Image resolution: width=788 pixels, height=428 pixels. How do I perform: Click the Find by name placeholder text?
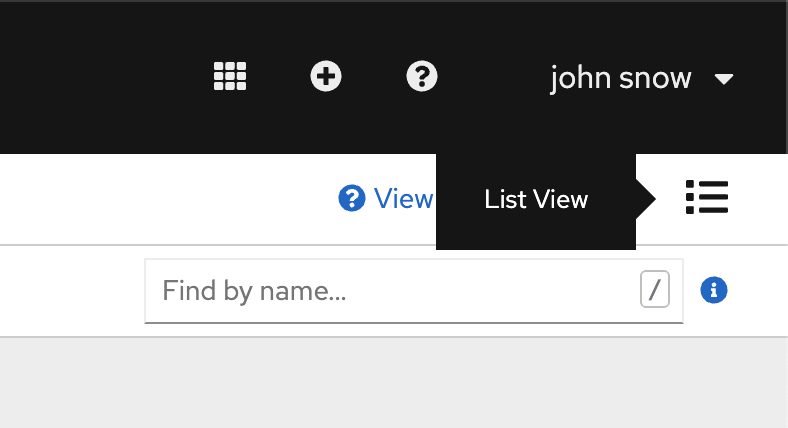pos(254,291)
